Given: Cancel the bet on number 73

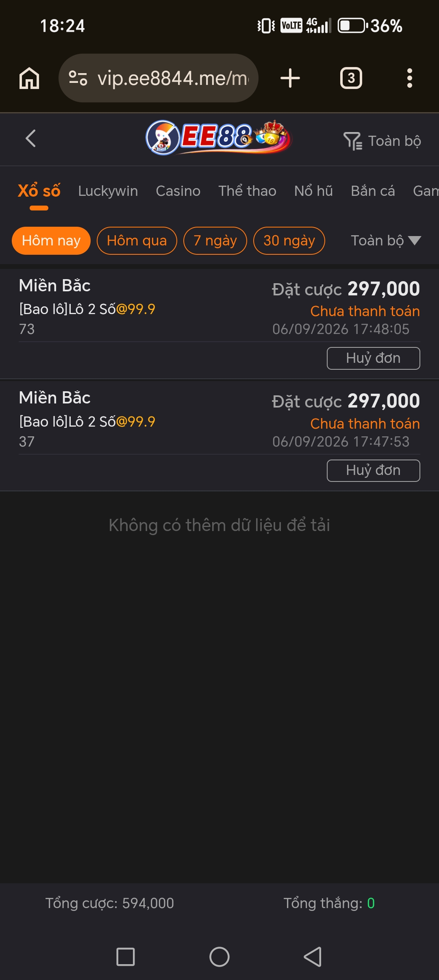Looking at the screenshot, I should tap(373, 358).
